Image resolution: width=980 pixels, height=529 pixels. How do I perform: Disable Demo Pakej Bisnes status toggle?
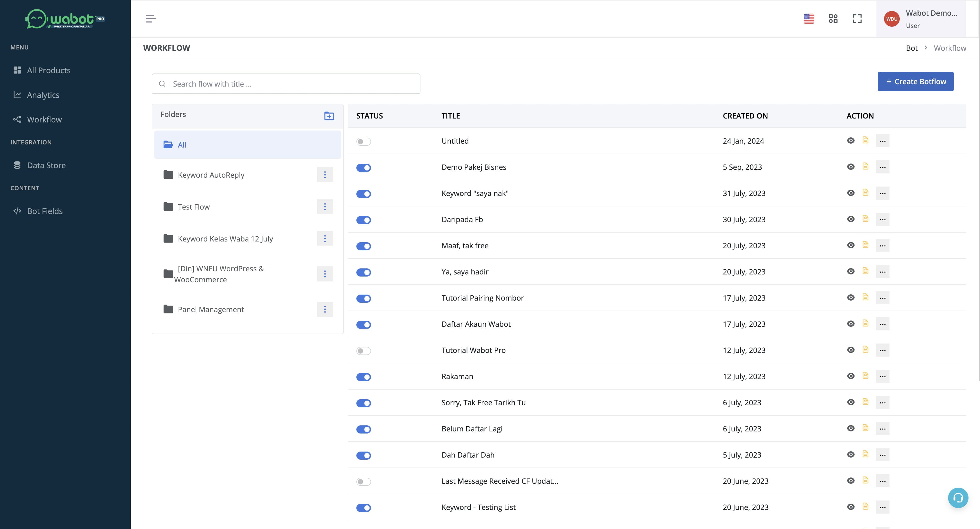click(363, 168)
